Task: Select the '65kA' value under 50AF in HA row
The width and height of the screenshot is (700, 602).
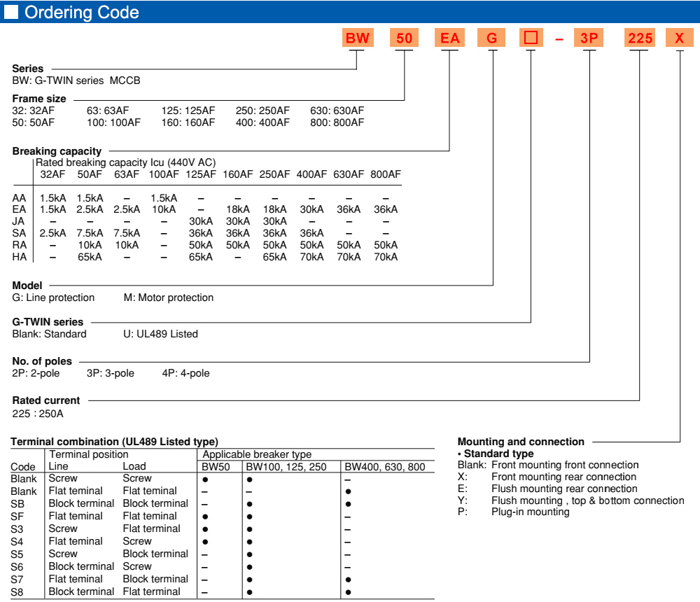Action: (x=90, y=257)
